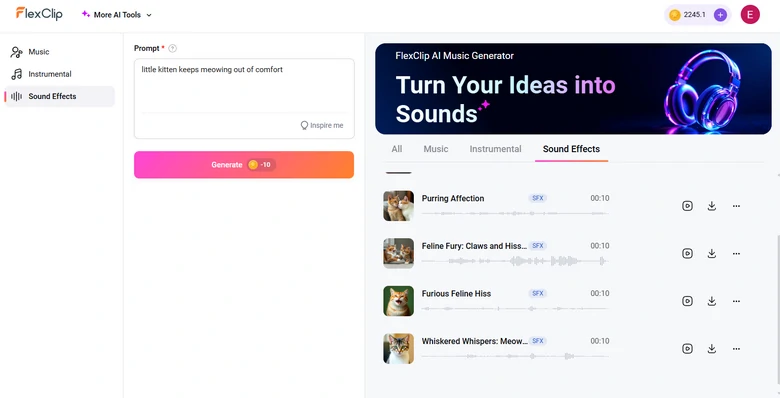Screen dimensions: 780x398
Task: Click the Furious Feline Hiss thumbnail
Action: point(398,301)
